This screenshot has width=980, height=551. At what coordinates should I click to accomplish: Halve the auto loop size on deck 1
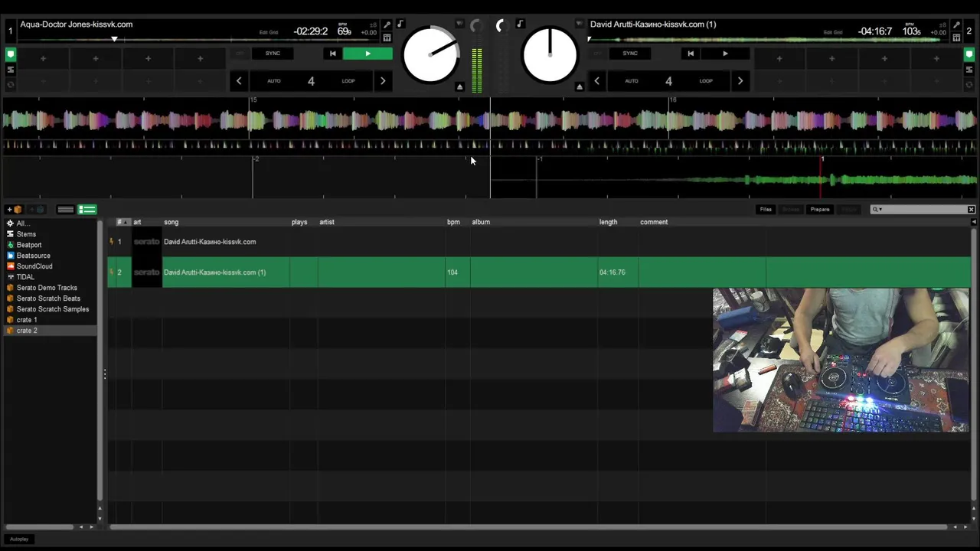click(x=239, y=80)
